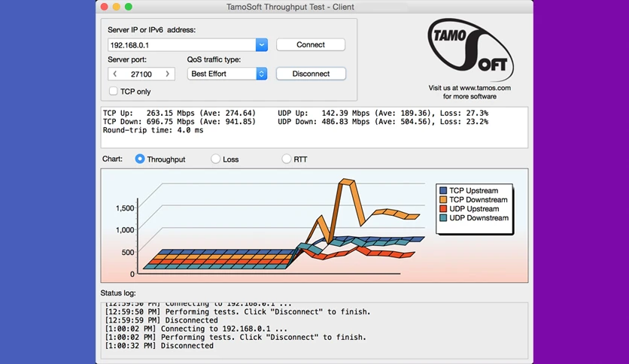Select the RTT chart radio button
The image size is (629, 364).
286,159
